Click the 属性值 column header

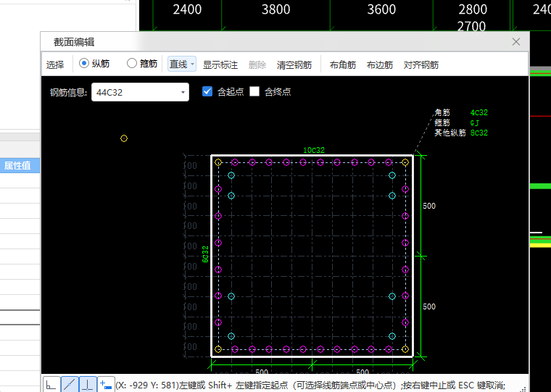point(17,165)
